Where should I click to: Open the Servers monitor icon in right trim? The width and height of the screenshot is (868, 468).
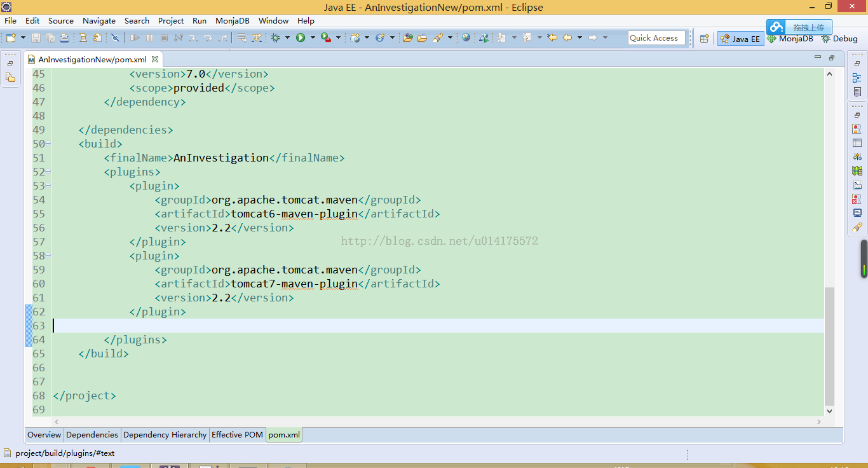[x=857, y=213]
